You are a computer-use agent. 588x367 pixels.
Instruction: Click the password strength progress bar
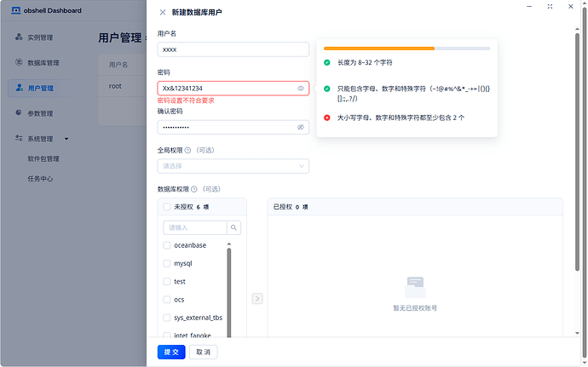[406, 49]
